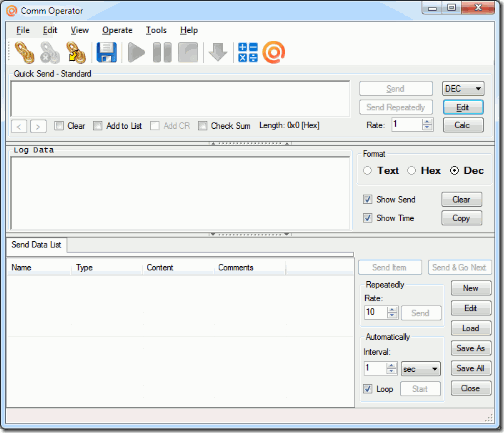Click the pause toolbar icon
Viewport: 504px width, 433px height.
pyautogui.click(x=162, y=52)
